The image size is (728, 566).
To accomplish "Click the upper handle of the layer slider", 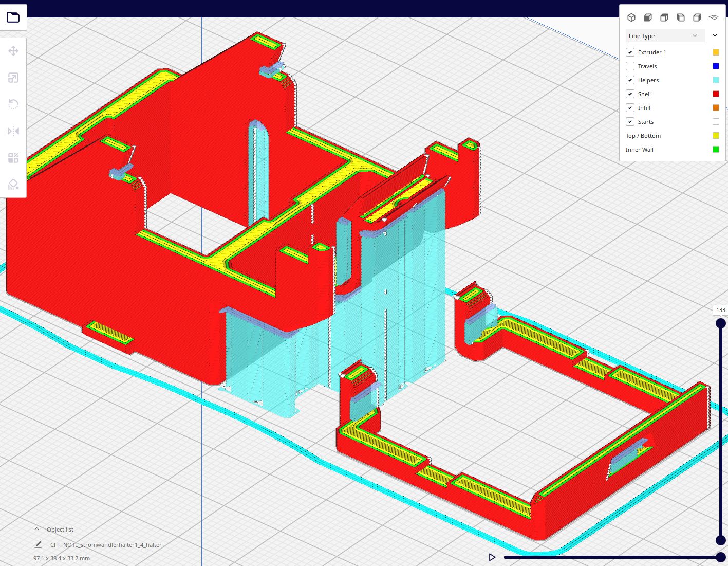I will click(721, 323).
